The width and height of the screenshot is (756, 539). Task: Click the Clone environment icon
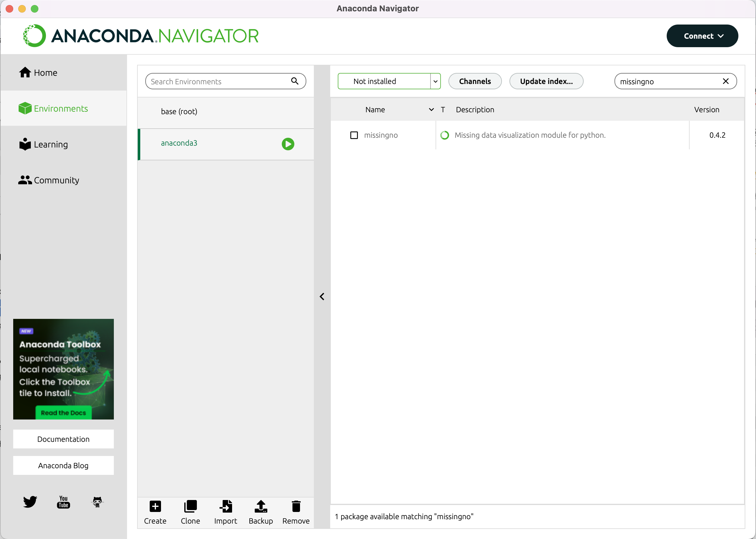click(x=190, y=507)
